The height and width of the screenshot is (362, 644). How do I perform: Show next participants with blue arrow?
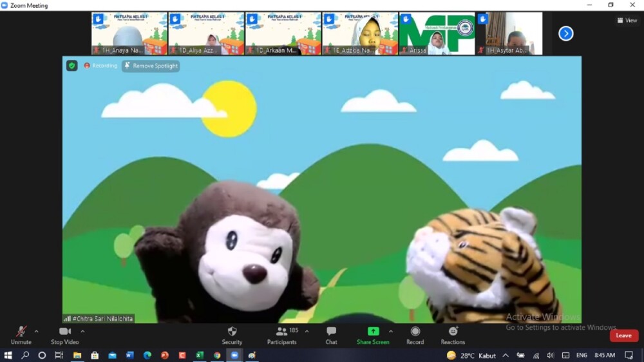(566, 33)
